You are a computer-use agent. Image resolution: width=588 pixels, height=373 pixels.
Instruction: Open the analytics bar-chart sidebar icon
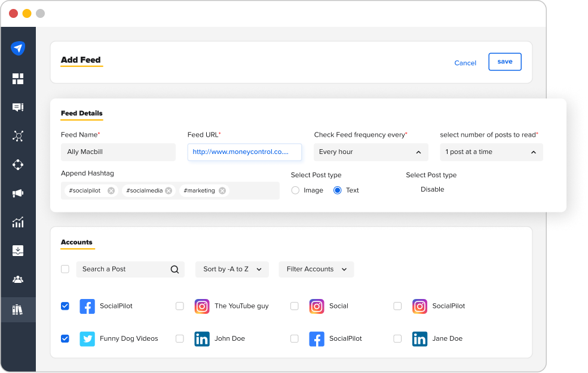18,222
